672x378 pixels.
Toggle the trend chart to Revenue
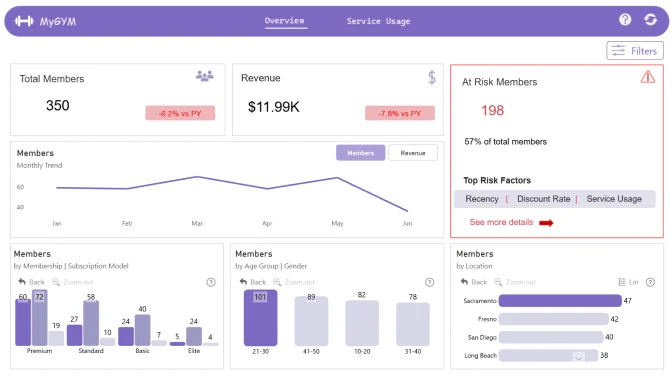pyautogui.click(x=413, y=153)
